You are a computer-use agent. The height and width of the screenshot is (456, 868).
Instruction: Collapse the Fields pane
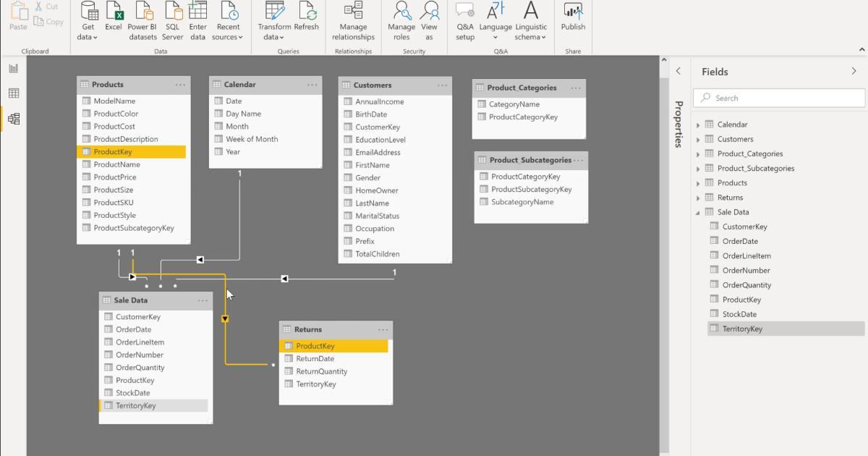tap(854, 71)
